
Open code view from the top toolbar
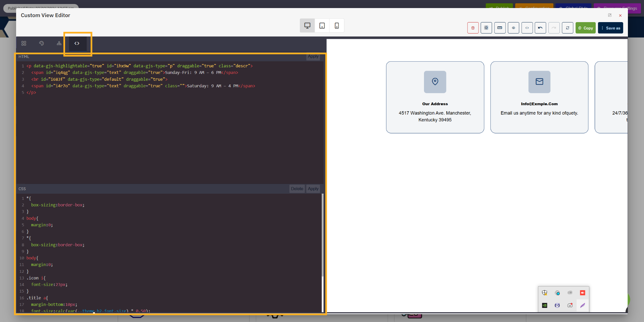(527, 28)
